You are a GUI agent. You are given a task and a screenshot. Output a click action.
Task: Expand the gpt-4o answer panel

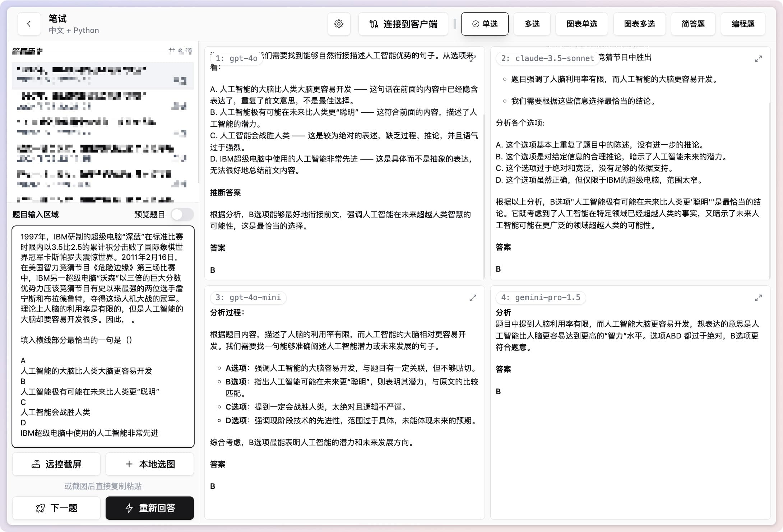pos(473,59)
